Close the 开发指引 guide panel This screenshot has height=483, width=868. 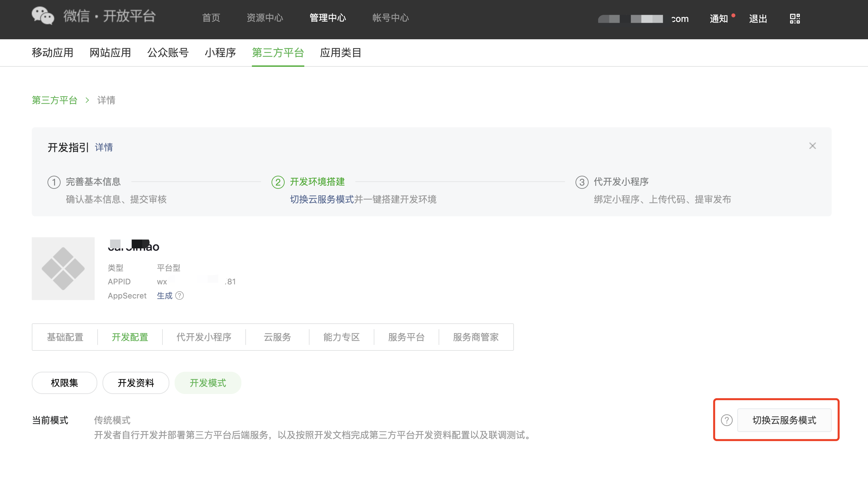tap(812, 146)
